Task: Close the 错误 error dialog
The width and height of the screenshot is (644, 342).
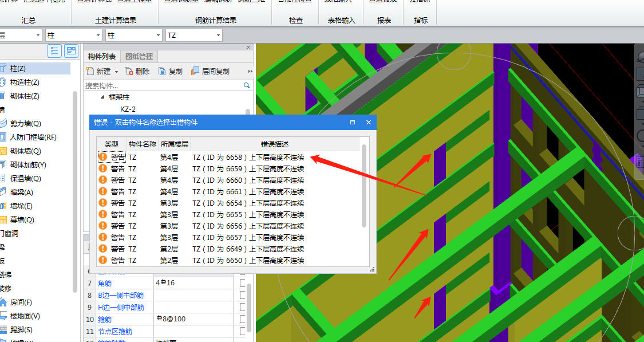Action: 369,122
